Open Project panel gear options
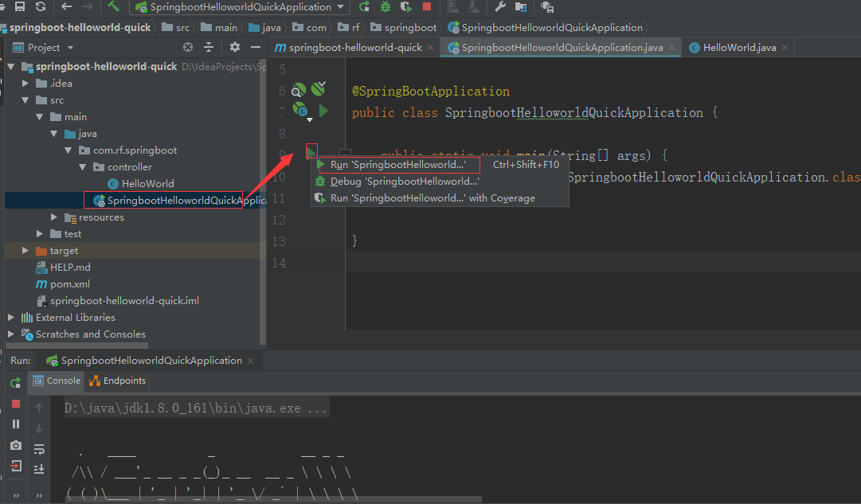This screenshot has height=504, width=861. tap(235, 47)
